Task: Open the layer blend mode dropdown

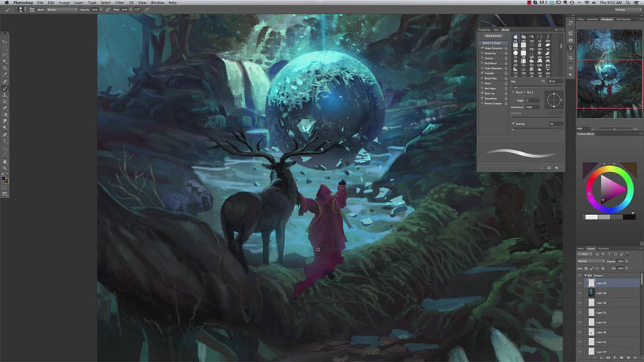Action: pos(591,261)
